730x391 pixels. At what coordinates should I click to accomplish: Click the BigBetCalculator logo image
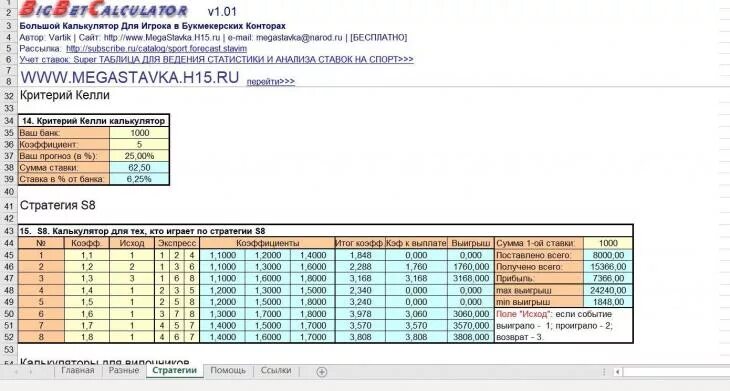(x=104, y=8)
